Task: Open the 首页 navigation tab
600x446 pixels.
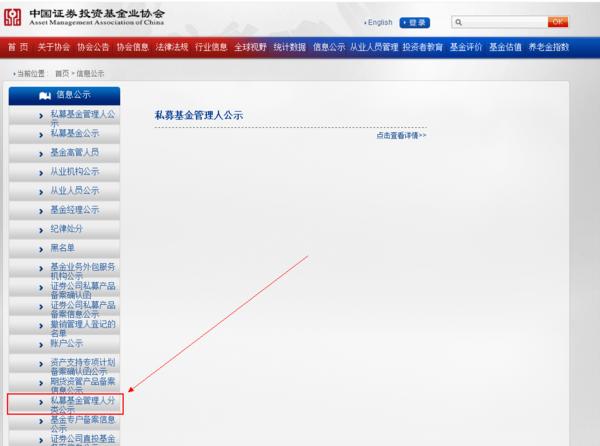Action: point(18,47)
